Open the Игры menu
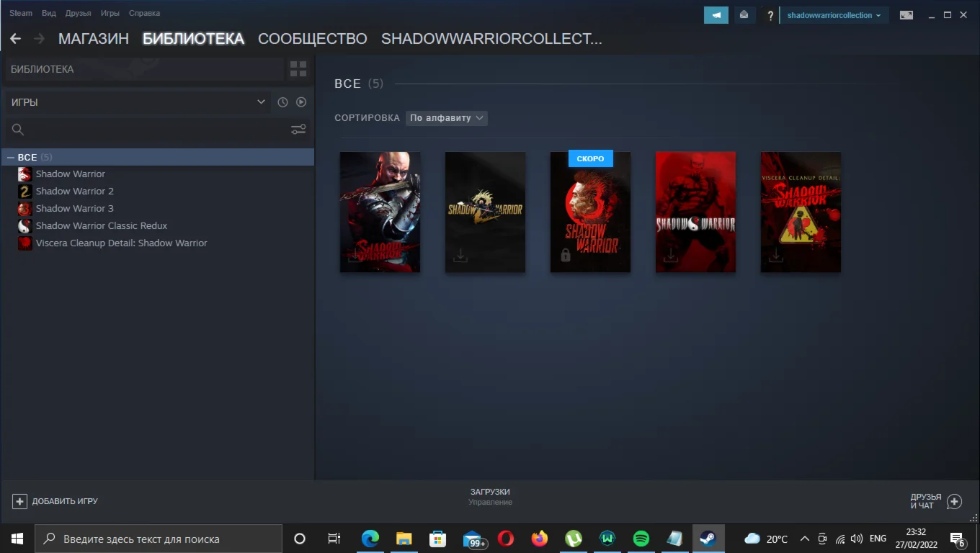 [x=110, y=13]
